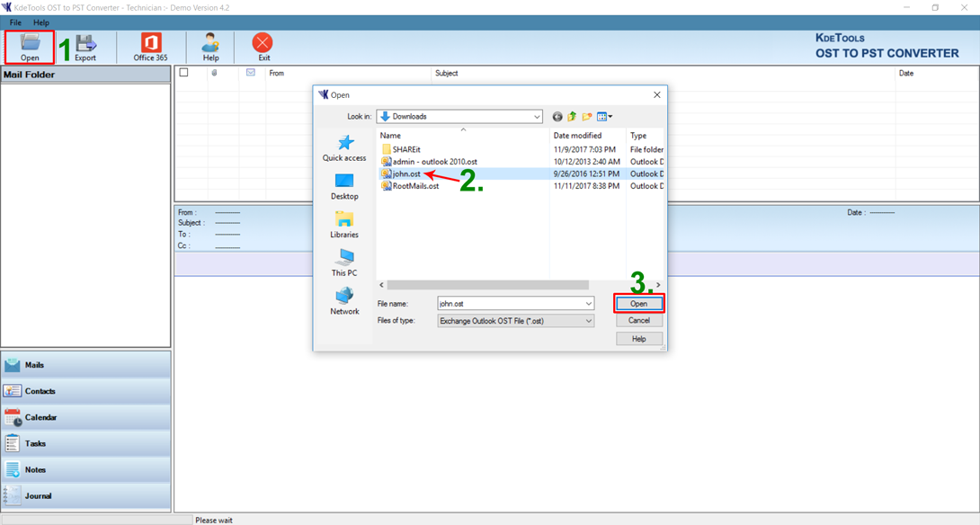980x525 pixels.
Task: Click the Office 365 toolbar icon
Action: pos(150,47)
